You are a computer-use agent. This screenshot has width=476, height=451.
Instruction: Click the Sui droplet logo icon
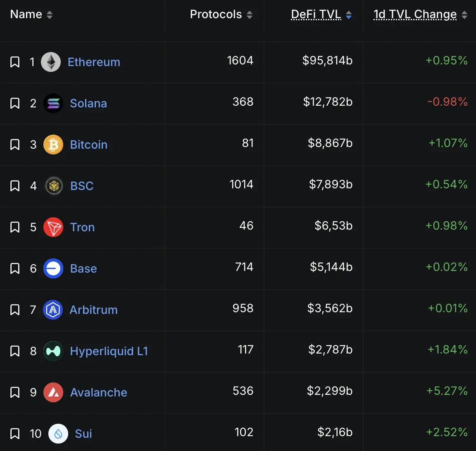(x=58, y=434)
